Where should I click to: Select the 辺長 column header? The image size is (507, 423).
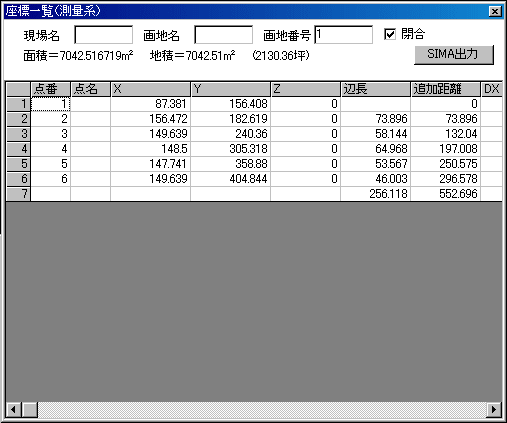375,89
